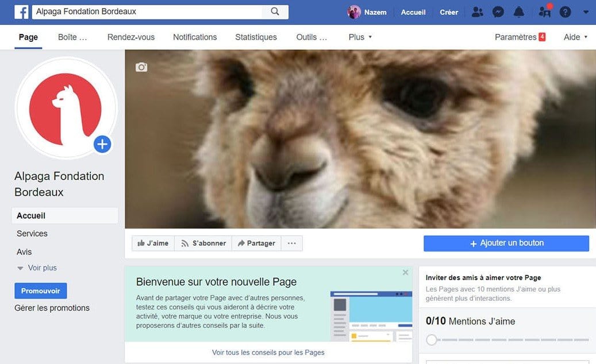The image size is (596, 364).
Task: Click the Promouvoir button
Action: pyautogui.click(x=40, y=291)
